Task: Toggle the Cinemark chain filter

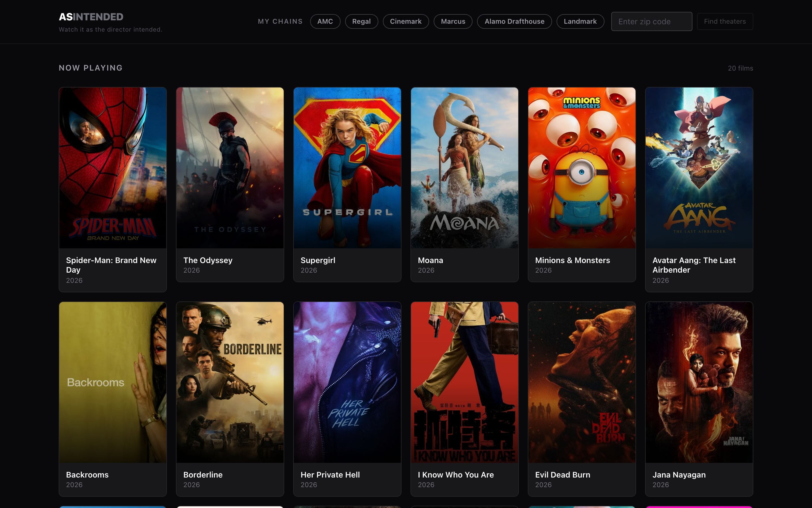Action: (406, 21)
